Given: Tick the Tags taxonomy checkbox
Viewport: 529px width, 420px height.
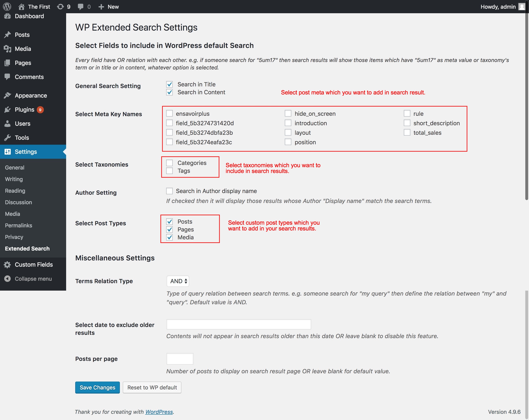Looking at the screenshot, I should point(169,171).
